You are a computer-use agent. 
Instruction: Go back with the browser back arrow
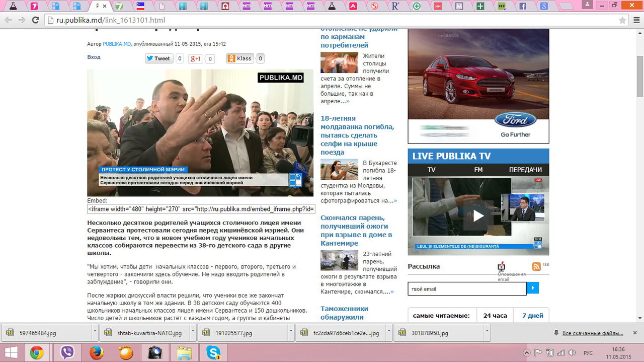point(8,20)
